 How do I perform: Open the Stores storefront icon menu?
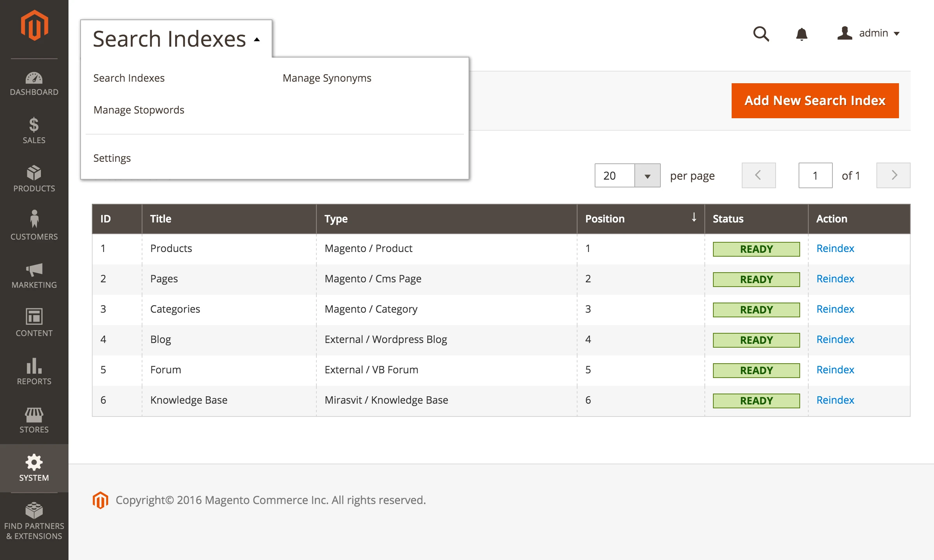pyautogui.click(x=34, y=420)
